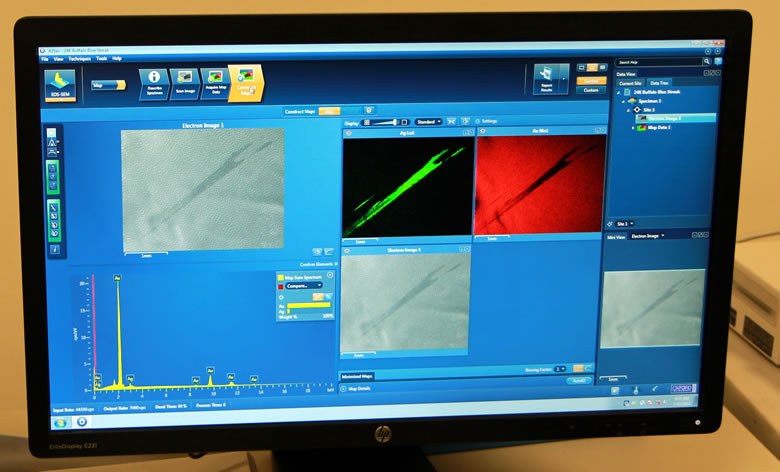Switch to the Current Site tab
The width and height of the screenshot is (780, 472).
pyautogui.click(x=631, y=83)
